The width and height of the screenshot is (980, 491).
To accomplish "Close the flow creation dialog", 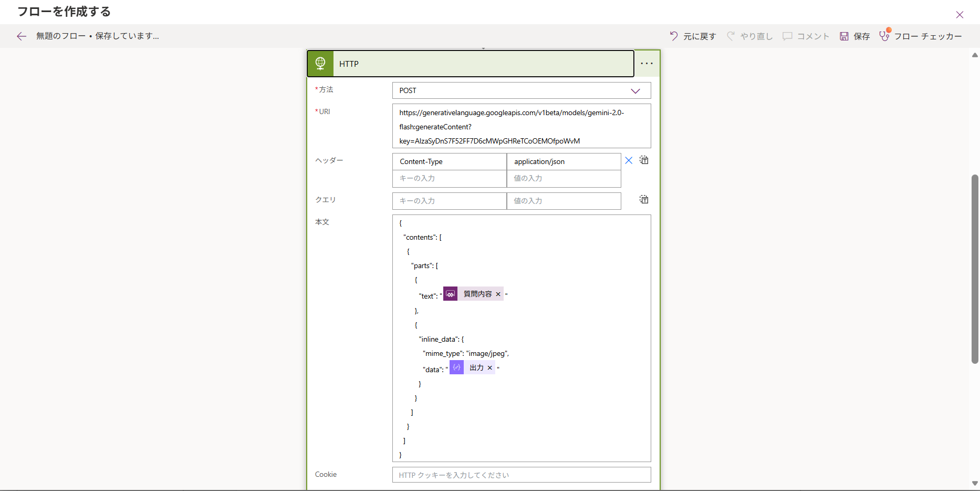I will coord(960,15).
